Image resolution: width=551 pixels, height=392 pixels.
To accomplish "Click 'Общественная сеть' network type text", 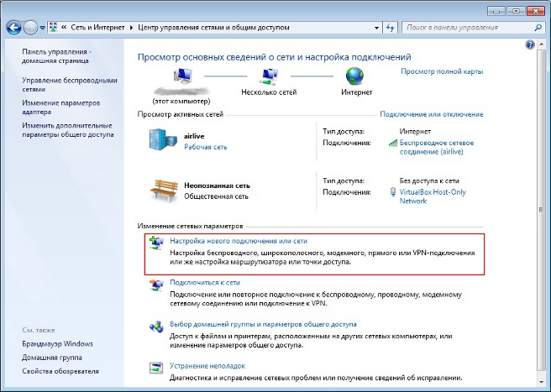I will pyautogui.click(x=216, y=196).
